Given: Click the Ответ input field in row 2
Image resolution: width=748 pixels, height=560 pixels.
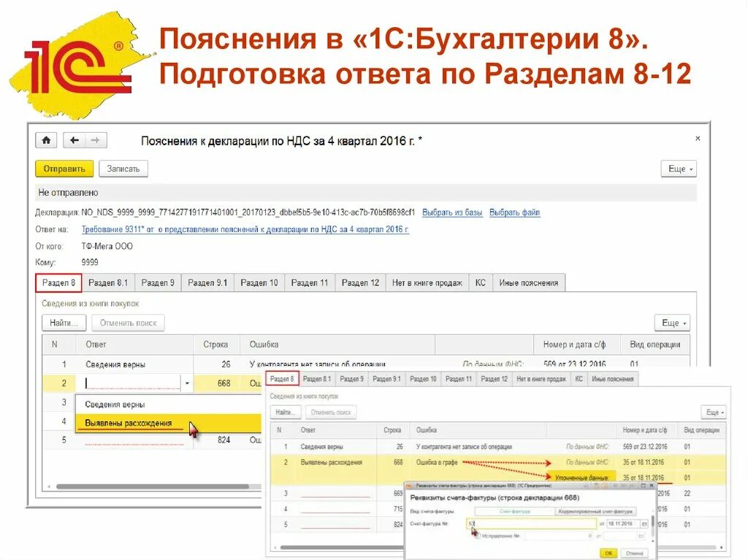Looking at the screenshot, I should (x=132, y=383).
